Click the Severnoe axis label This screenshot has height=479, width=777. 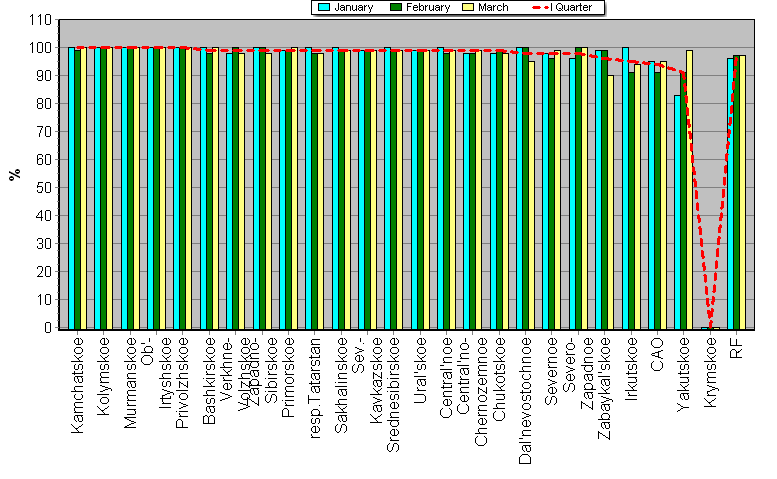(x=552, y=372)
